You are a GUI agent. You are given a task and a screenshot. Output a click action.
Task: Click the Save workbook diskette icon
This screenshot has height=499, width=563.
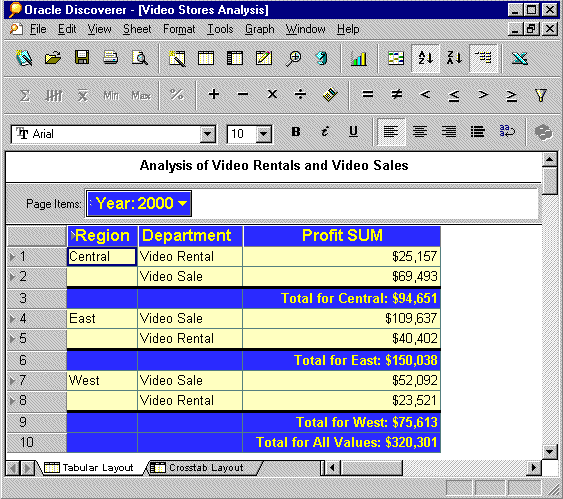click(x=82, y=58)
